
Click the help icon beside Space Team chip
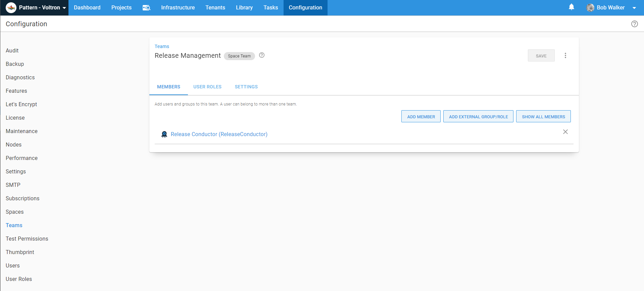262,55
